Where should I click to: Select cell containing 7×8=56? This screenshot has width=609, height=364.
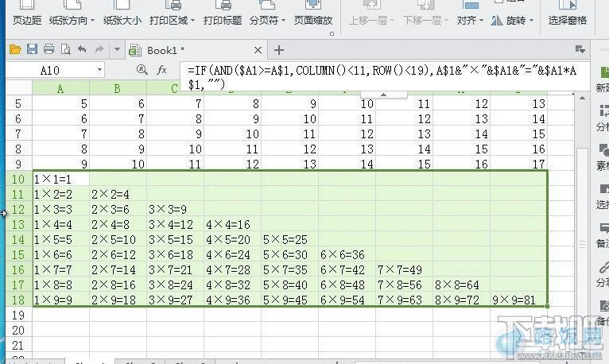pos(405,285)
